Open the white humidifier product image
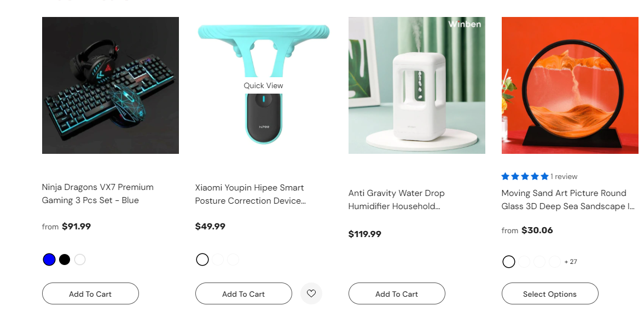Image resolution: width=644 pixels, height=317 pixels. pos(417,85)
